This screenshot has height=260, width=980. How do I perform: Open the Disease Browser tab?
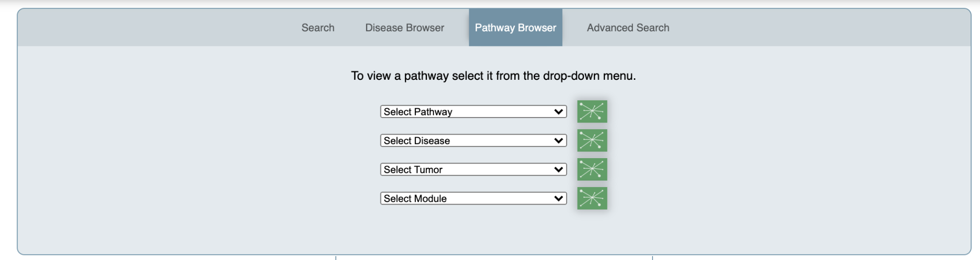404,28
